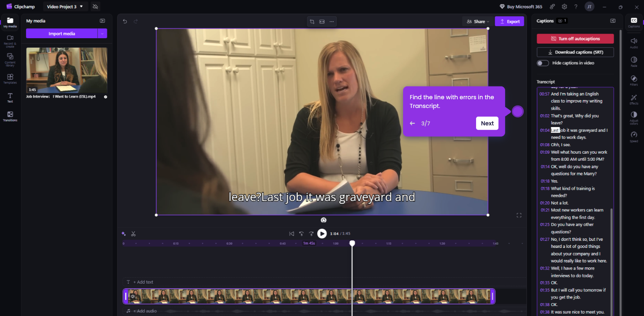The height and width of the screenshot is (316, 644).
Task: Open the Help question mark
Action: (x=576, y=7)
